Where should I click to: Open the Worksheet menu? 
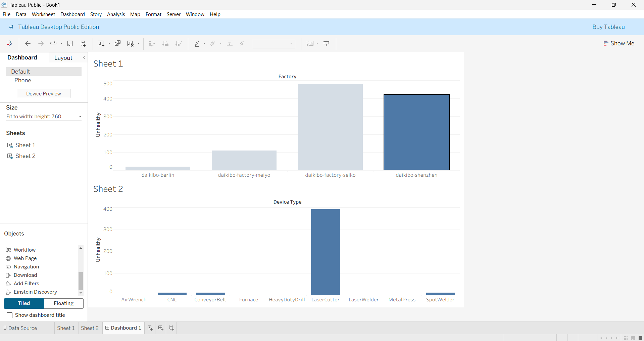43,14
